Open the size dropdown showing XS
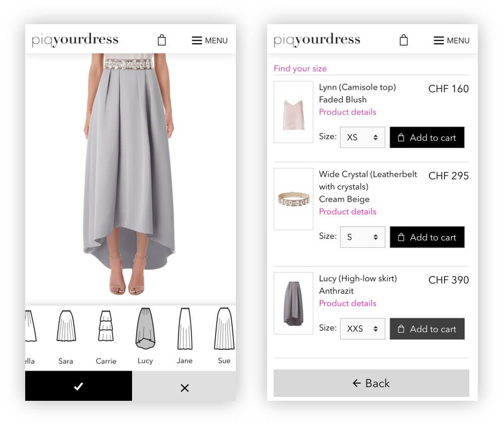Viewport: 504px width, 431px height. click(362, 137)
